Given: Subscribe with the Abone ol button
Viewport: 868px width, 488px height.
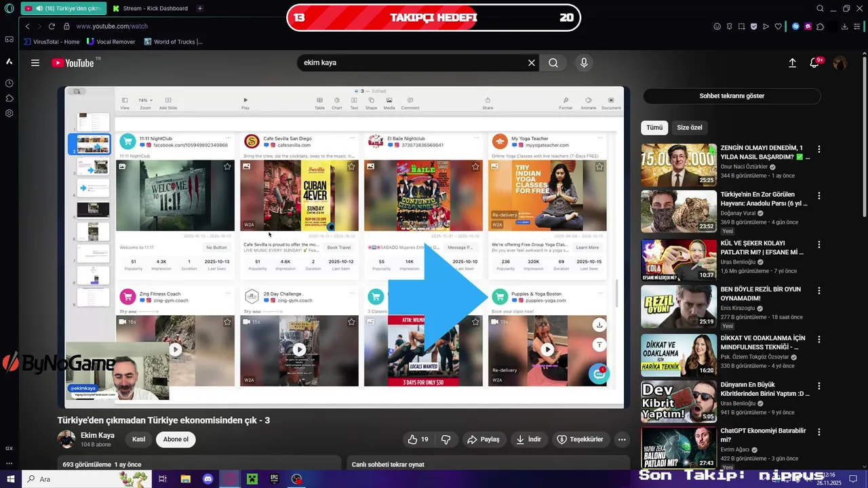Looking at the screenshot, I should coord(176,439).
